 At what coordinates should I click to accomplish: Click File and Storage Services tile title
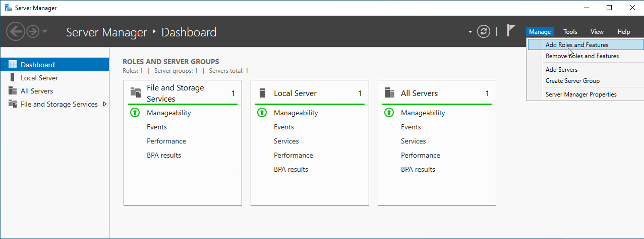tap(175, 93)
